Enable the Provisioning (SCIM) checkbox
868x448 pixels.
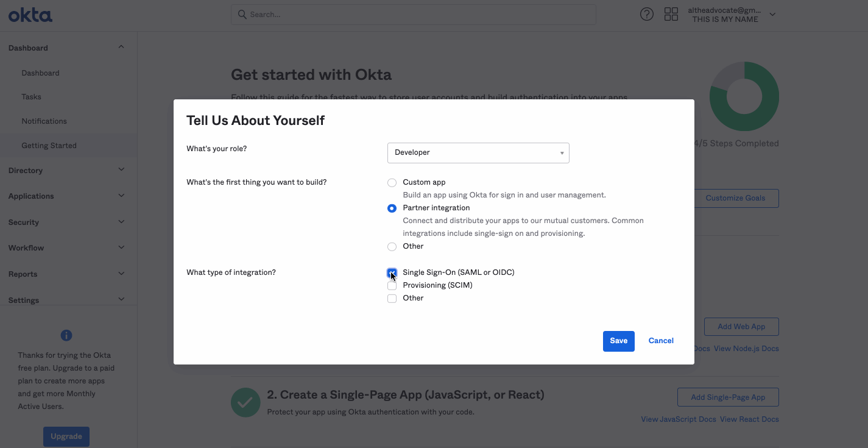tap(392, 285)
